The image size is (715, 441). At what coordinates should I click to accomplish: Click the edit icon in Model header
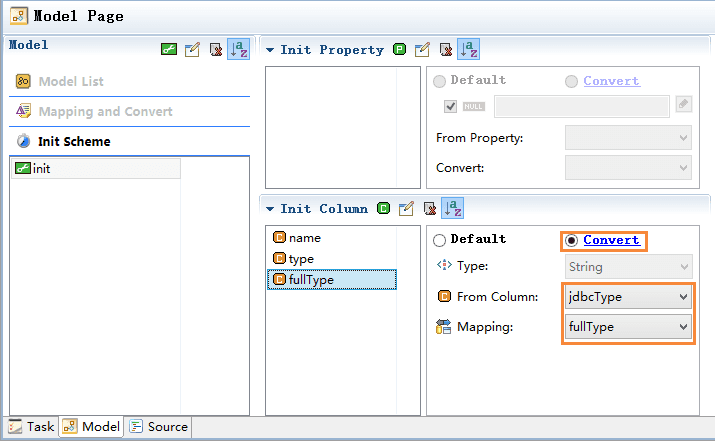click(192, 49)
